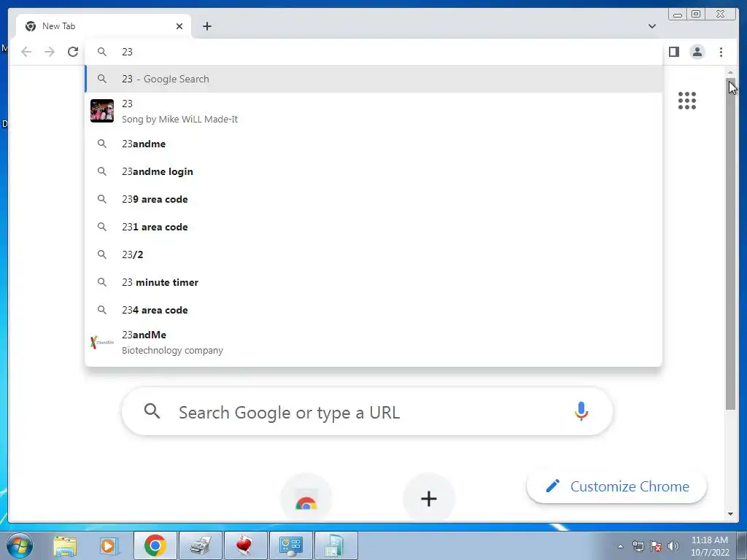Open the Google apps grid
The width and height of the screenshot is (747, 560).
[x=687, y=101]
